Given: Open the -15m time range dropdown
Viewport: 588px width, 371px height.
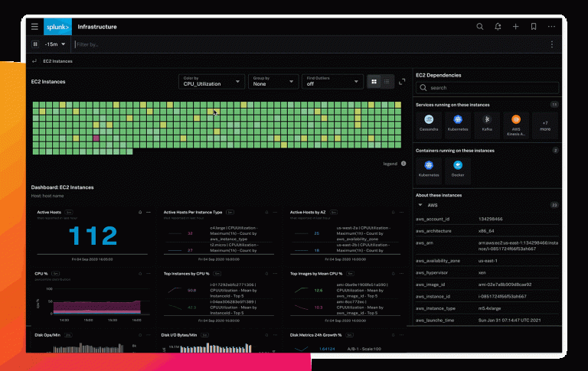Looking at the screenshot, I should [x=55, y=44].
